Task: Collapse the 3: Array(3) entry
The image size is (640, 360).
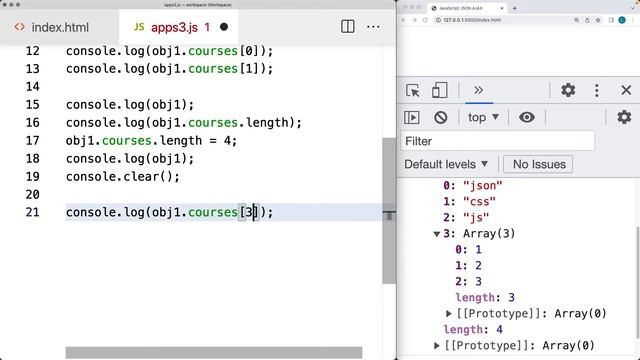Action: pos(436,234)
